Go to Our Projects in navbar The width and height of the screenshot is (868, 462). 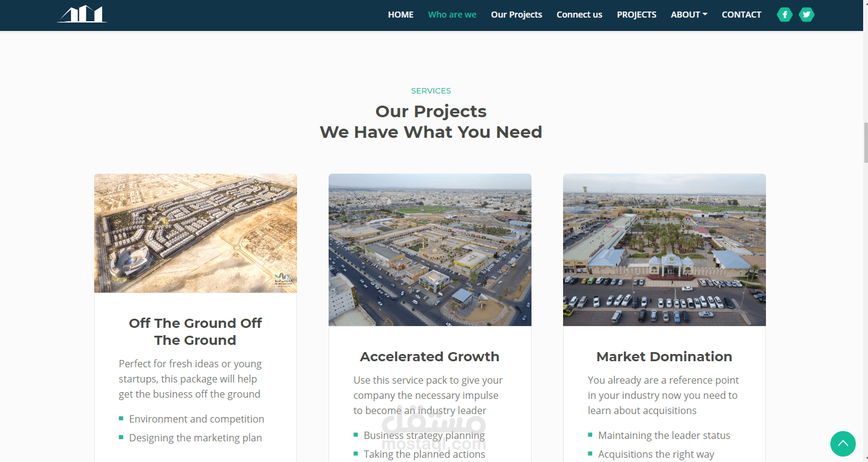516,15
